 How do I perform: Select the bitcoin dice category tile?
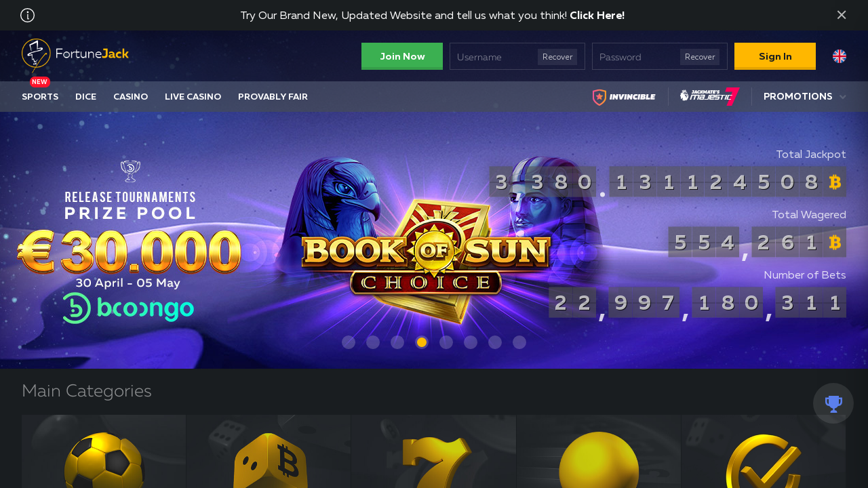pyautogui.click(x=269, y=451)
